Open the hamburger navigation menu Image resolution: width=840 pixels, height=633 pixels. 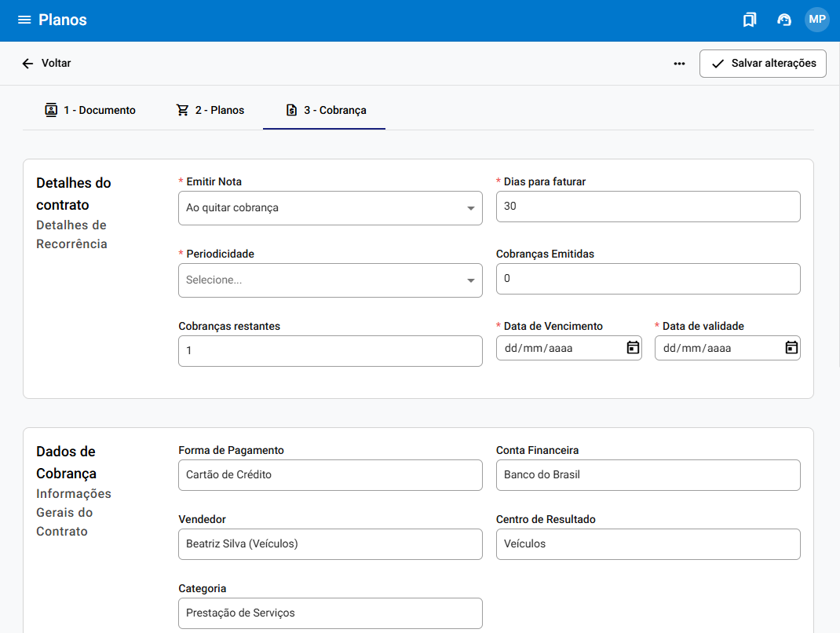coord(24,20)
